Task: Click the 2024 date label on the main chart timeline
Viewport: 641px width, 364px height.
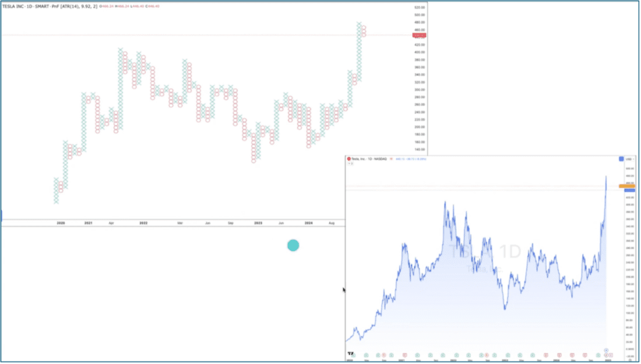Action: point(310,222)
